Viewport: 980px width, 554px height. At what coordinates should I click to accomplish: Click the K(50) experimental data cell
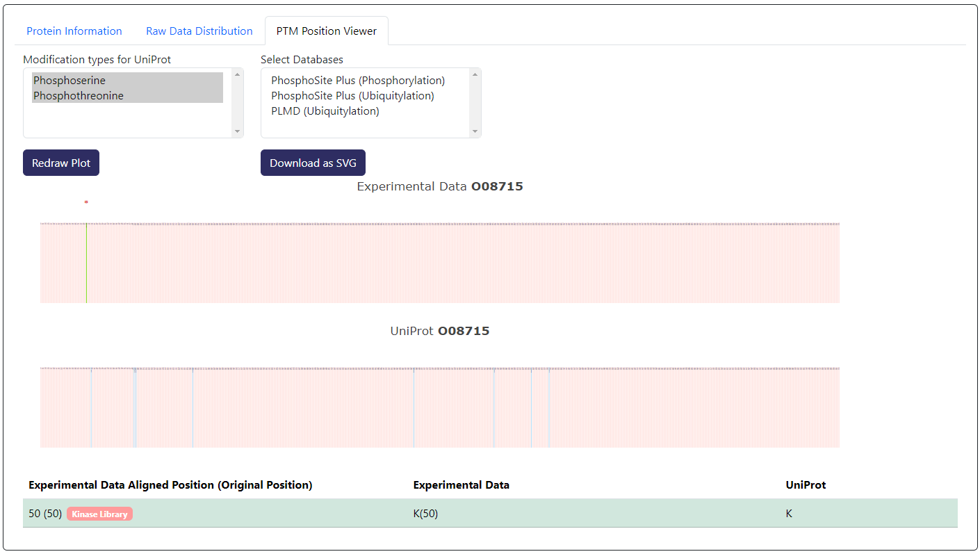pyautogui.click(x=594, y=514)
